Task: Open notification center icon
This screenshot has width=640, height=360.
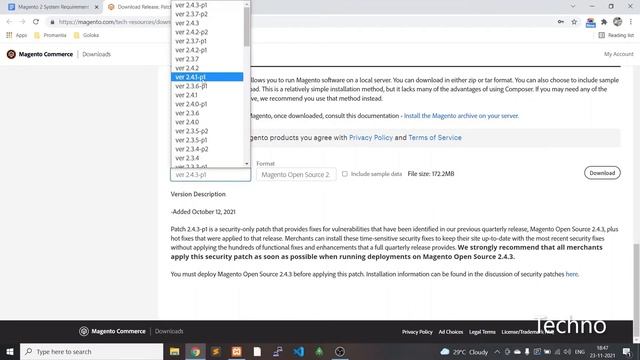Action: pyautogui.click(x=627, y=352)
